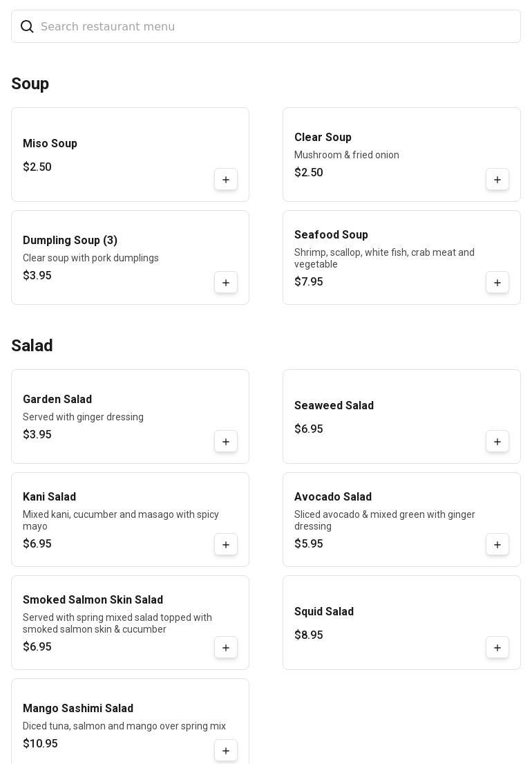Add Seaweed Salad using plus icon
The height and width of the screenshot is (764, 532).
click(x=497, y=442)
